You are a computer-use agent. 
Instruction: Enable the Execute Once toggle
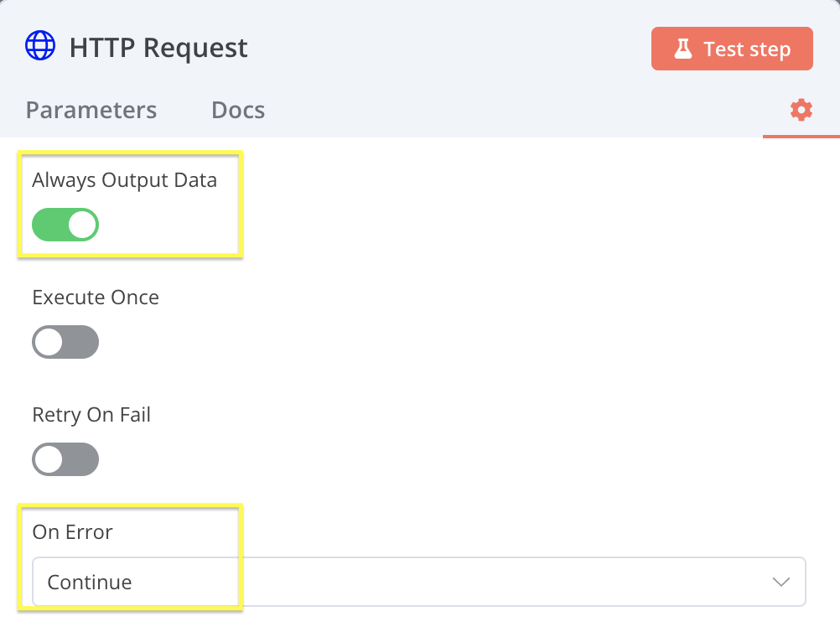click(x=65, y=342)
